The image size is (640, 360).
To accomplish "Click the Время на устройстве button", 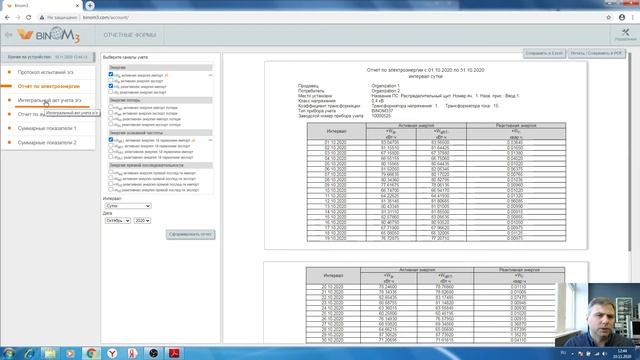I will pos(48,57).
